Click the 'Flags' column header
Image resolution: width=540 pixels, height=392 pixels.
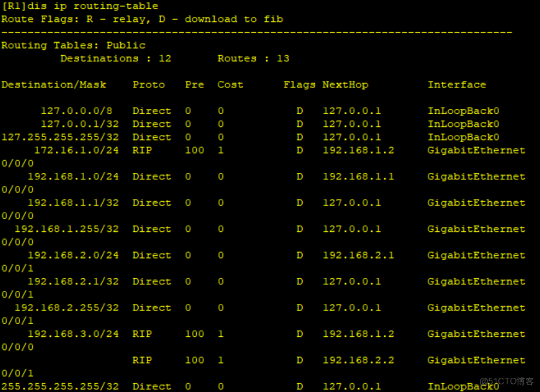(x=300, y=85)
